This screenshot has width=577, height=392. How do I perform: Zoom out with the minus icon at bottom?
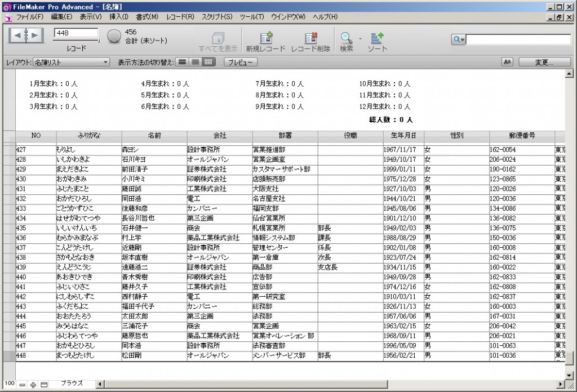[x=21, y=384]
